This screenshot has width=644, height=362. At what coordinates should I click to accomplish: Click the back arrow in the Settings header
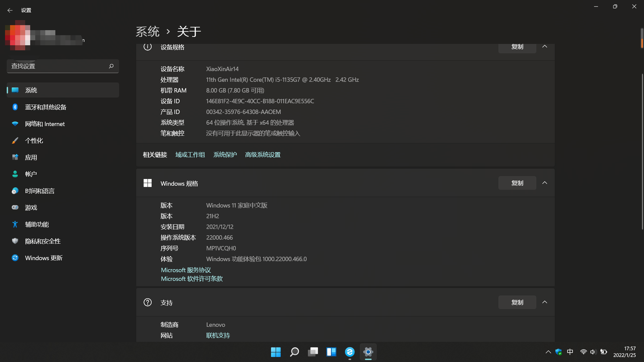pos(10,10)
